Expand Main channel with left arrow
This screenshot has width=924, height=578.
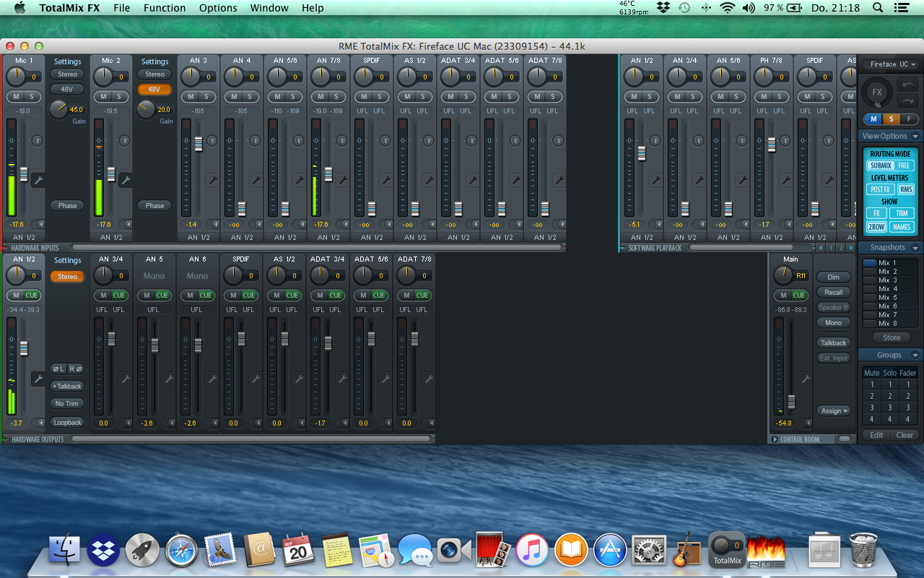click(x=808, y=423)
